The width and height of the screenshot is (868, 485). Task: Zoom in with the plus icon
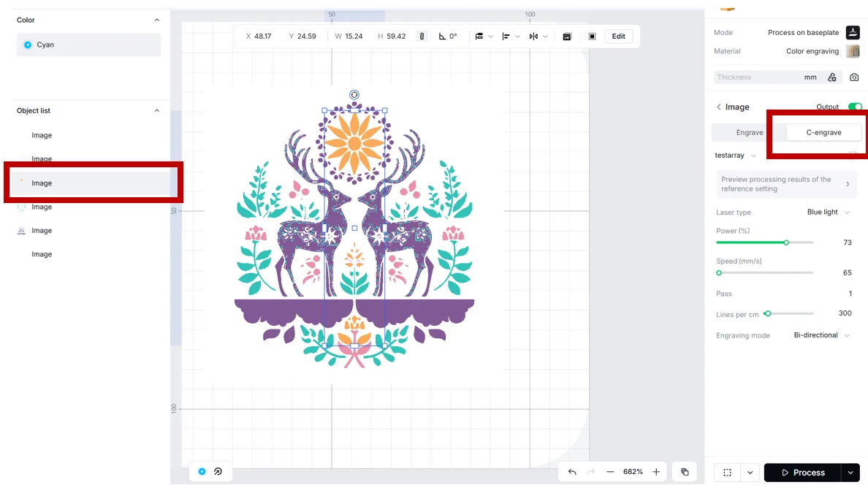tap(656, 473)
